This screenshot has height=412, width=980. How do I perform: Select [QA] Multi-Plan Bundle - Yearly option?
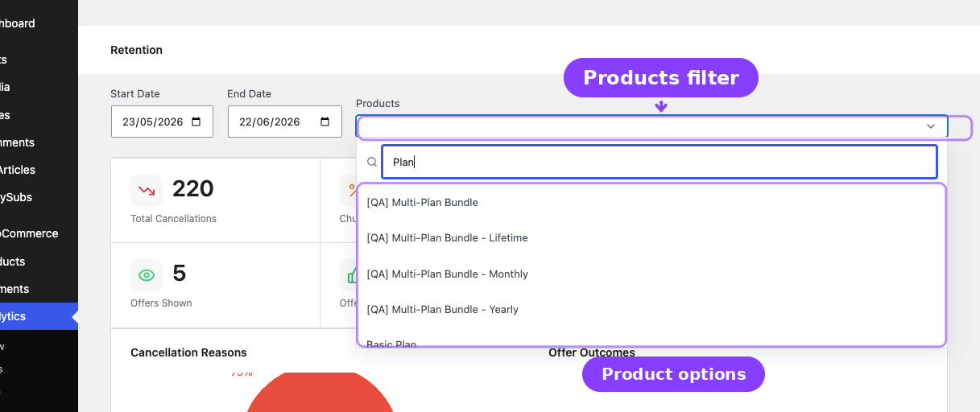(x=651, y=310)
